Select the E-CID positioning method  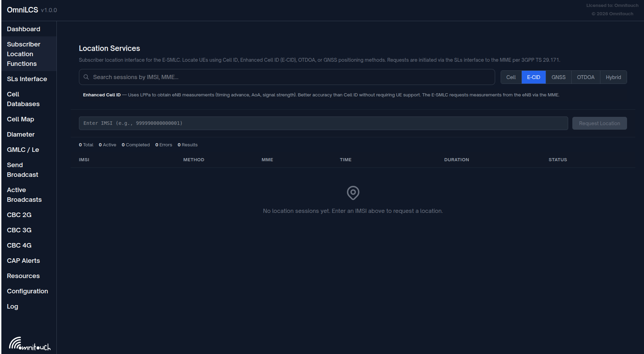pos(533,77)
